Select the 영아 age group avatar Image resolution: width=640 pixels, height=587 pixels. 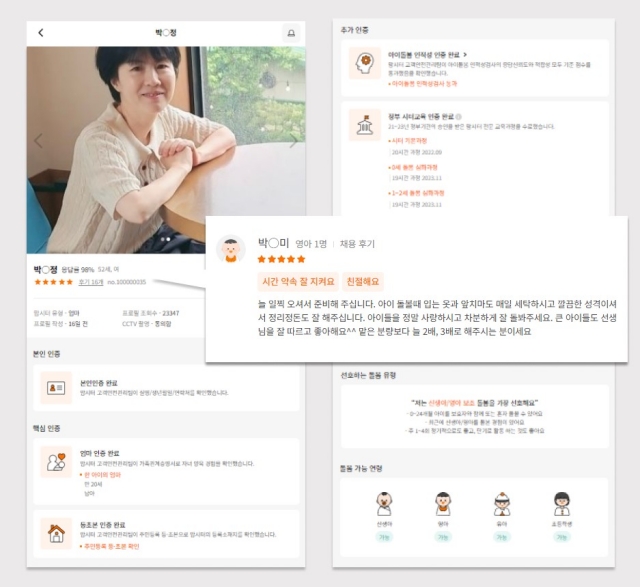443,503
